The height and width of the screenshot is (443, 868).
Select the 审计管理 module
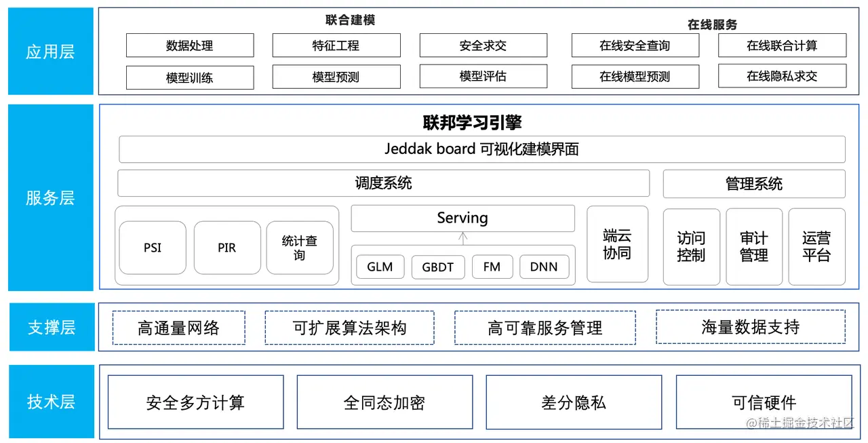point(754,246)
